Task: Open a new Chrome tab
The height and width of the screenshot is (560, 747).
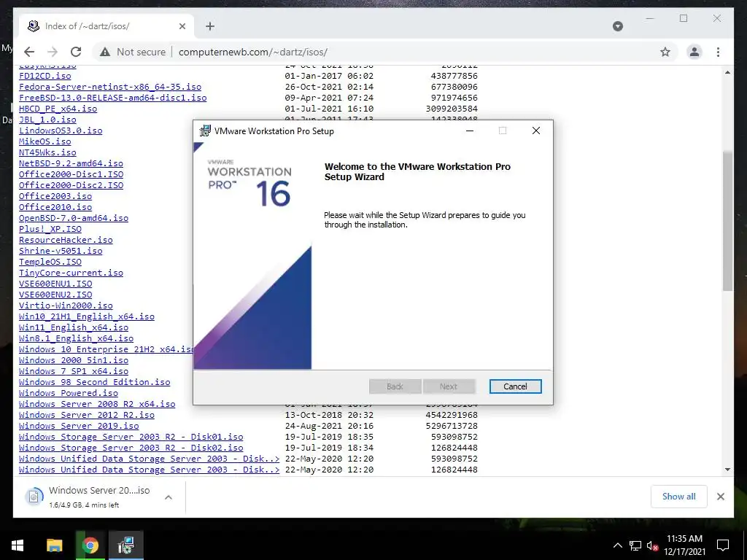Action: (210, 26)
